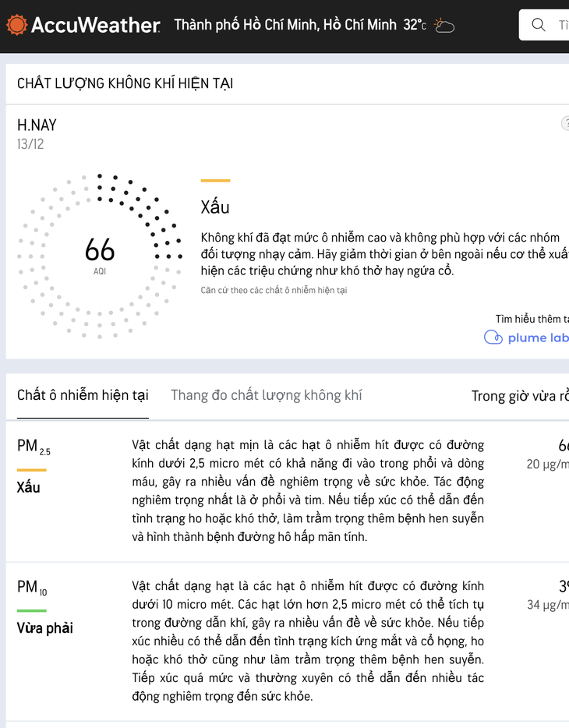Click the dotted AQI gauge showing 66
This screenshot has width=569, height=728.
coord(100,256)
